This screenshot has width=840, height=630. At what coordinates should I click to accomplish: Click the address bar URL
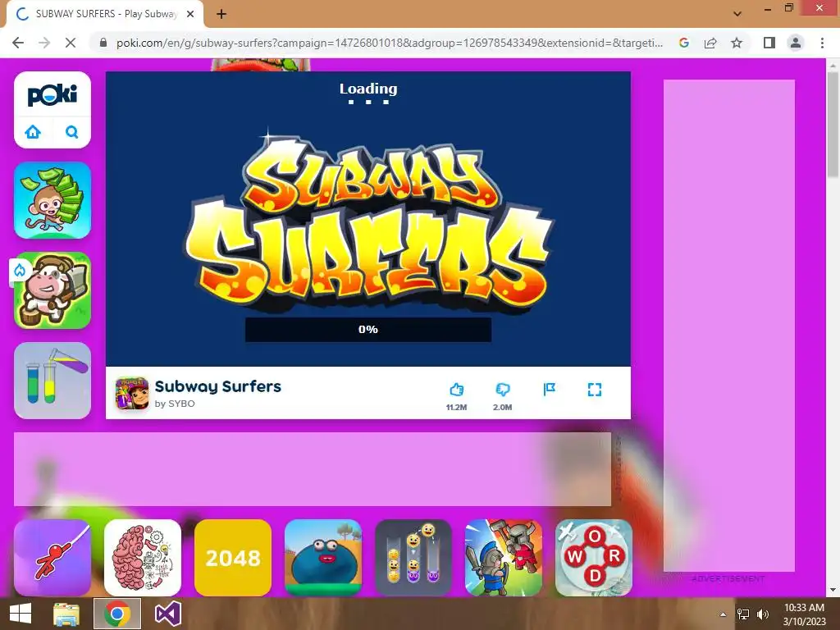(390, 43)
